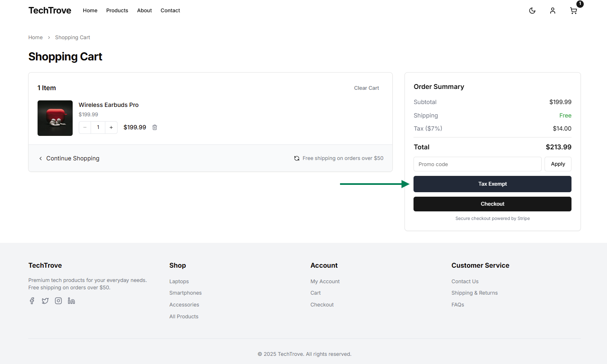Open TechTrove's Facebook page icon
Screen dimensions: 607x364
(32, 301)
